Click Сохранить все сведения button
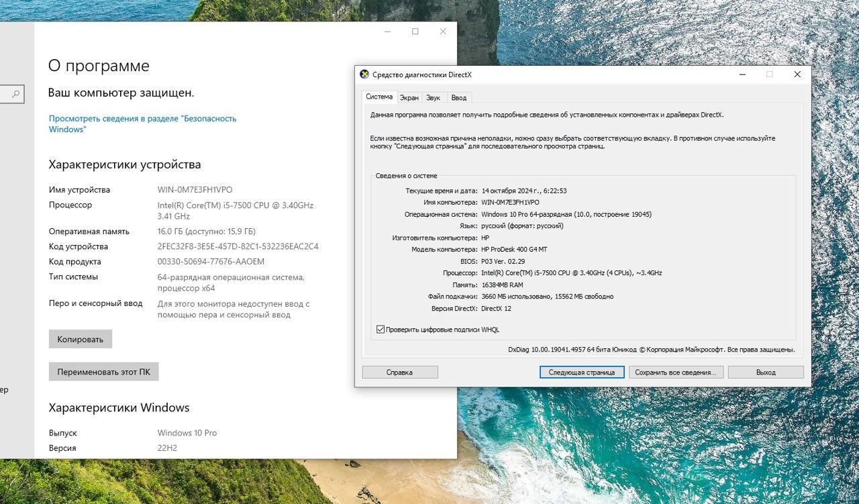The image size is (859, 504). 675,372
